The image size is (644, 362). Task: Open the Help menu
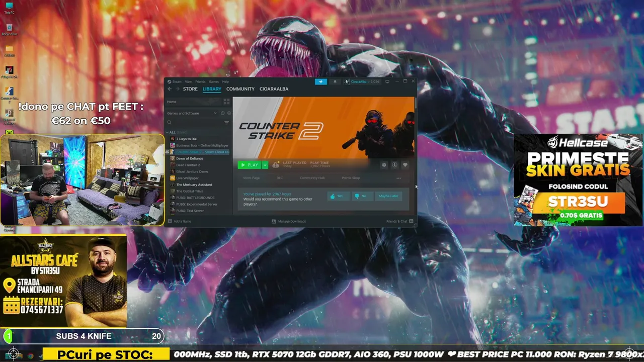point(225,81)
